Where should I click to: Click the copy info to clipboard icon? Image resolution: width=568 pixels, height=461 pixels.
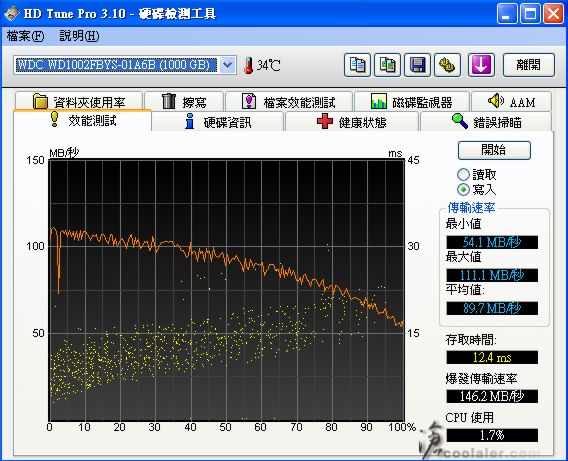pyautogui.click(x=357, y=65)
